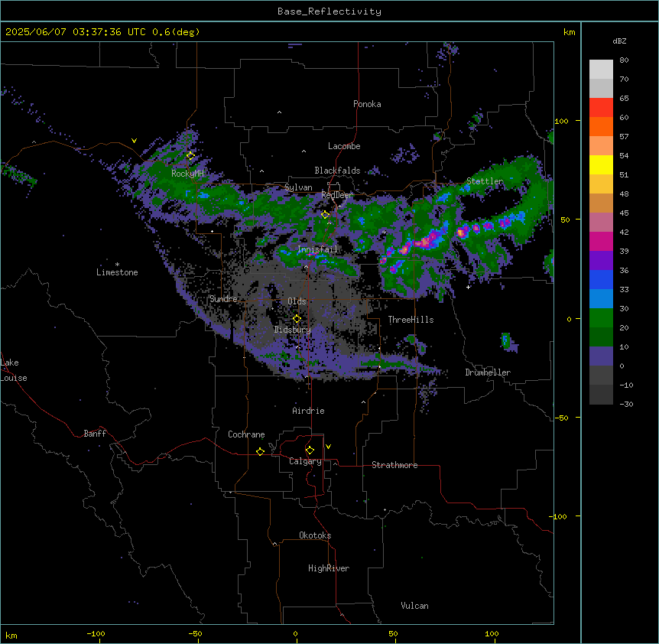Click the yellow diamond marker above Calgary label
This screenshot has width=659, height=644.
(310, 450)
